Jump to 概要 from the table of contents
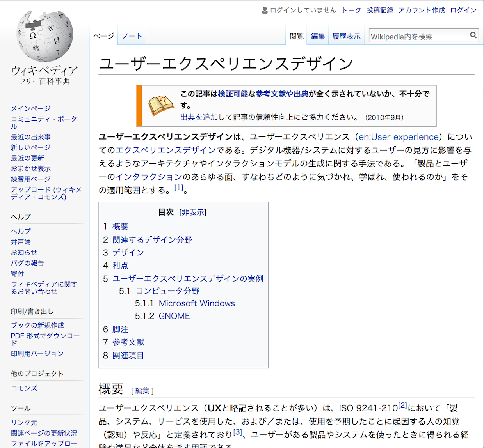 click(x=120, y=227)
